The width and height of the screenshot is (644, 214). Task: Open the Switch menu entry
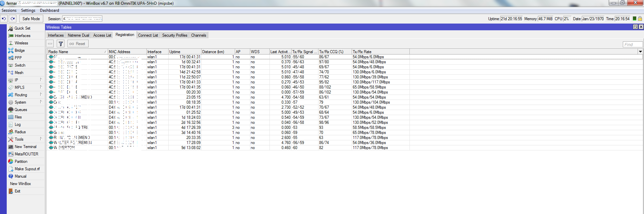pyautogui.click(x=20, y=65)
